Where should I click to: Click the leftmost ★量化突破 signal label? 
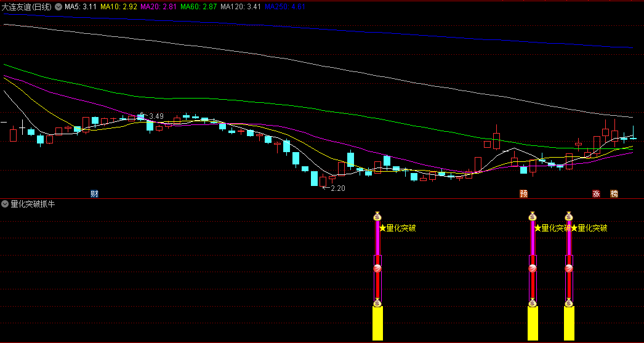pyautogui.click(x=398, y=228)
